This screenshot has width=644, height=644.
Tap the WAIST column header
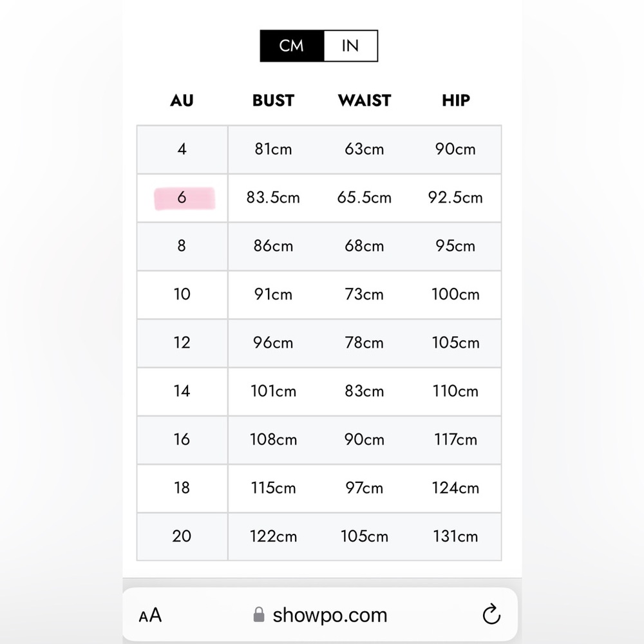[x=365, y=100]
